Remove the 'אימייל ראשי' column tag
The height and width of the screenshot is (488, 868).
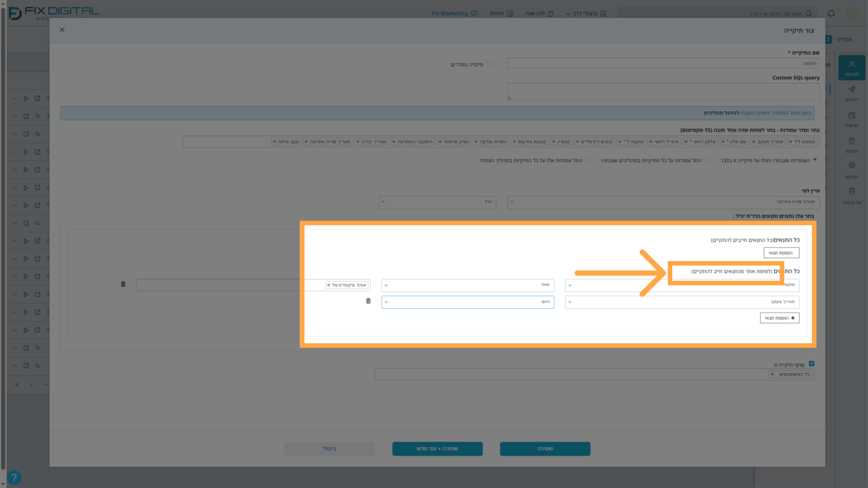click(651, 142)
